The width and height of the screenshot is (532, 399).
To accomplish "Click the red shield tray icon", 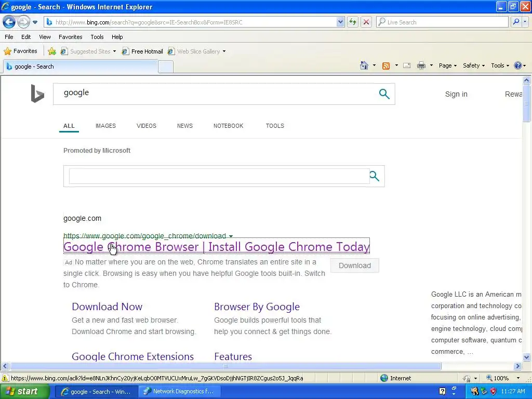I will [494, 391].
